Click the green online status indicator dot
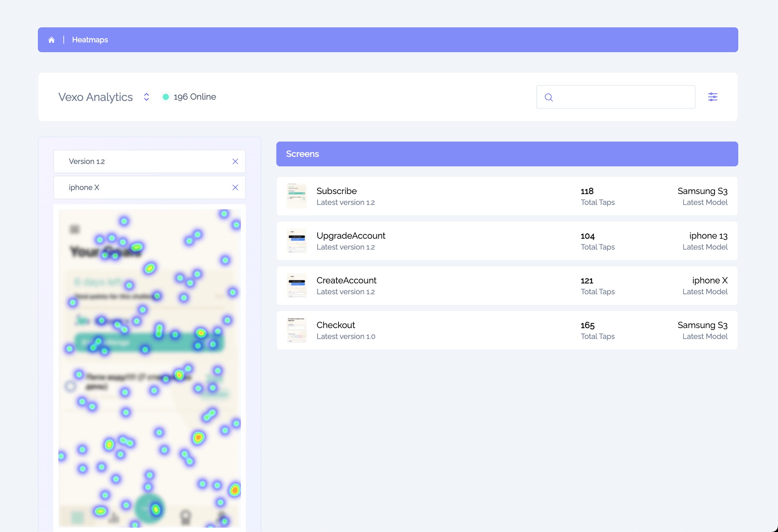 coord(166,97)
